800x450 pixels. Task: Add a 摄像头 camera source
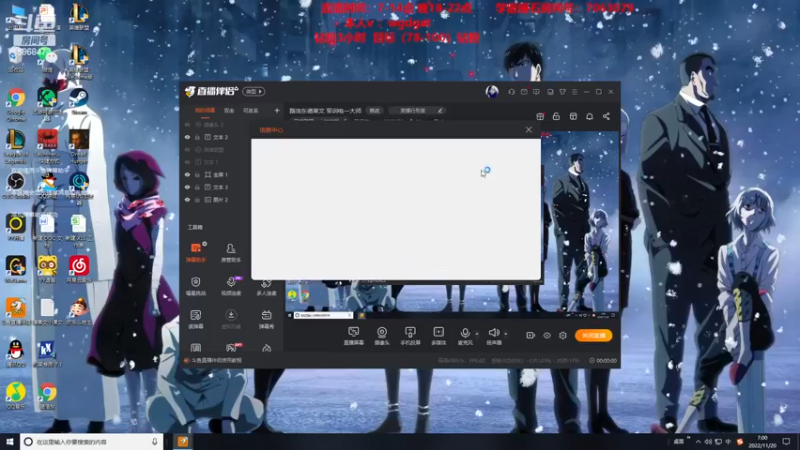382,336
